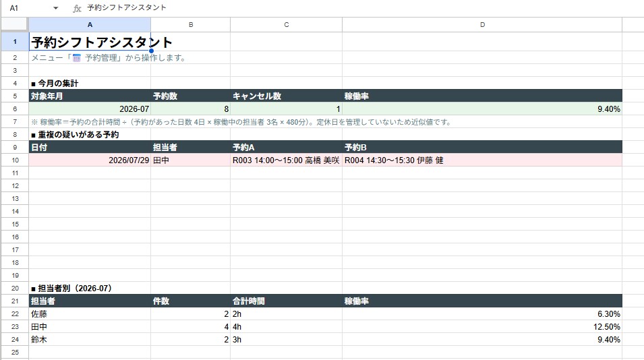Click the 対象年月 header cell
Screen dimensions: 644x360
click(x=90, y=96)
